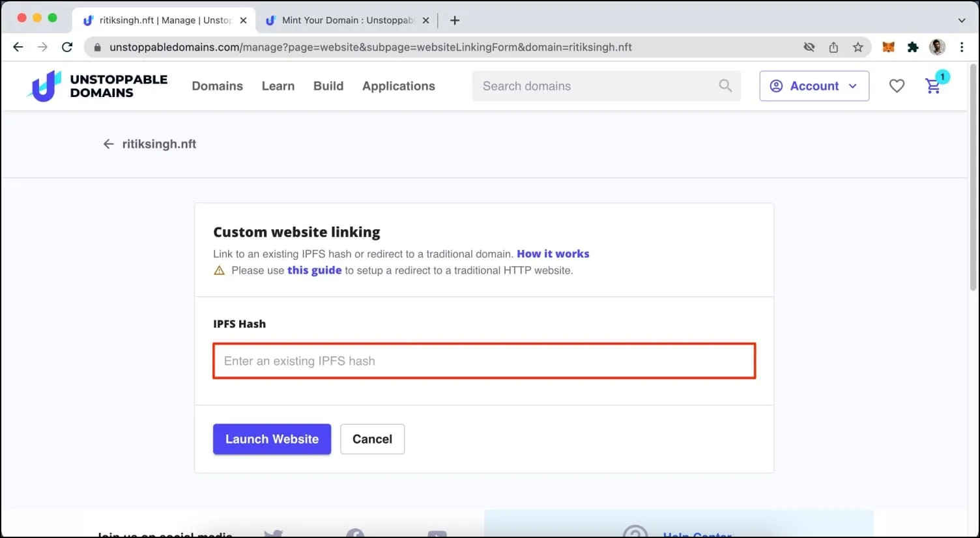Click the Chrome profile avatar
The width and height of the screenshot is (980, 538).
(938, 47)
